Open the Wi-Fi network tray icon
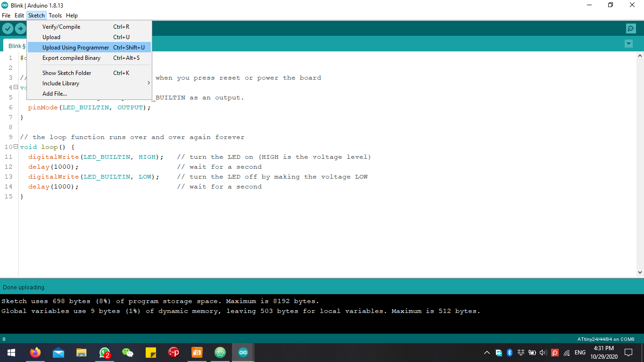The image size is (644, 362). pyautogui.click(x=567, y=353)
